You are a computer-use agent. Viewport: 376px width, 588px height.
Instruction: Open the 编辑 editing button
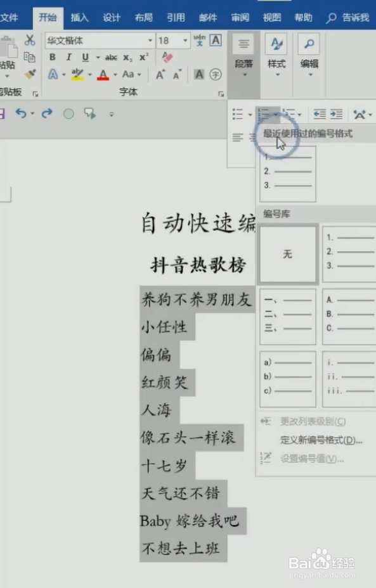click(309, 55)
